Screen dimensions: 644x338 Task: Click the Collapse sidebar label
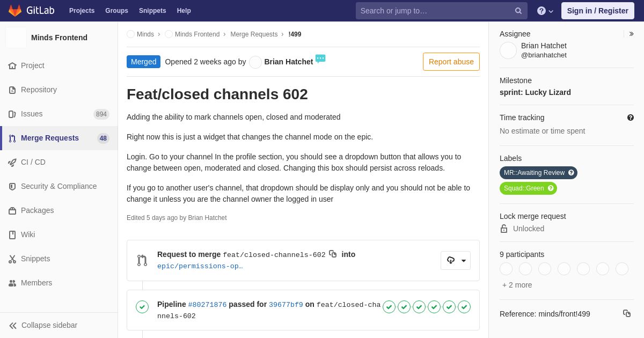point(49,325)
